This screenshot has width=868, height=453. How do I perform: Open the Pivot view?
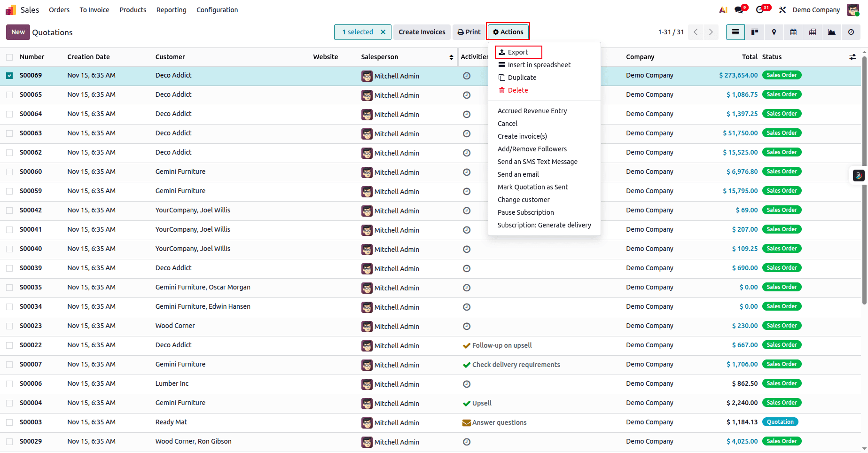(812, 32)
